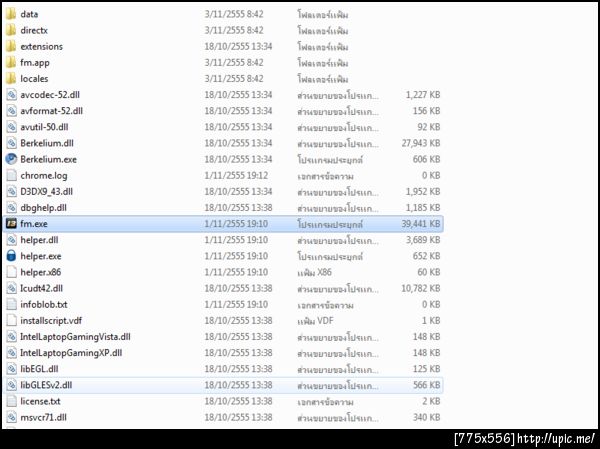
Task: Select the file name "helper.x86"
Action: [x=41, y=272]
